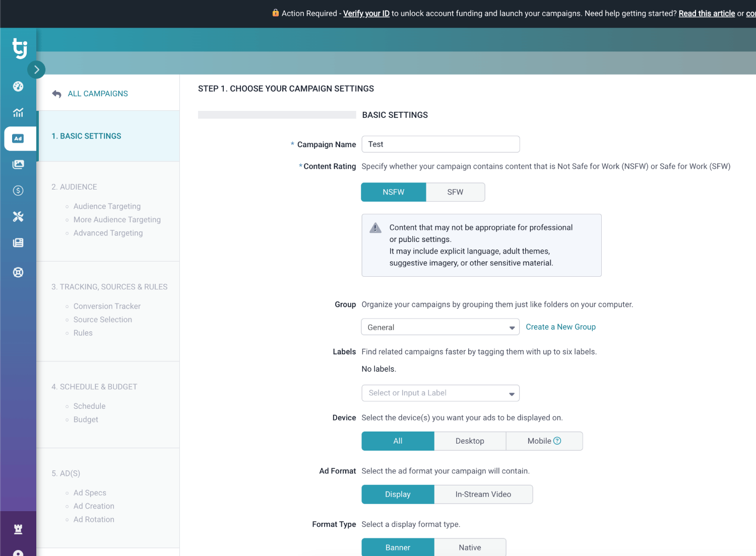Go to 2. Audience step
This screenshot has width=756, height=556.
coord(74,187)
